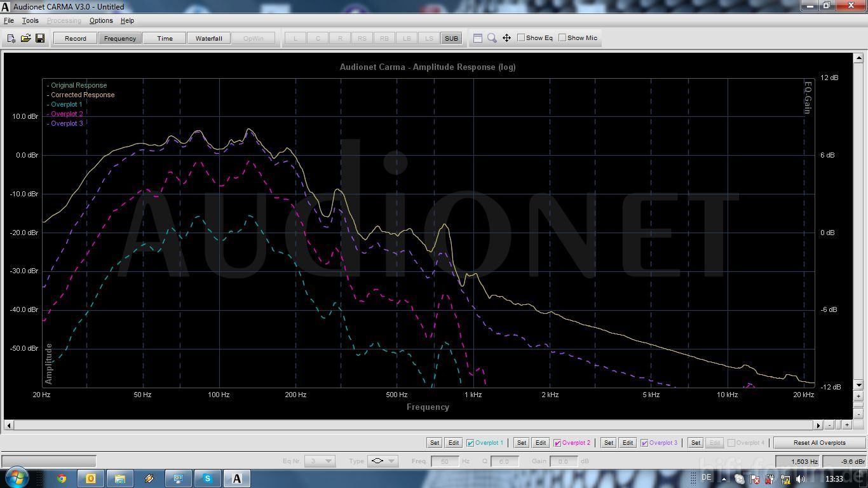Click the -9.6 dBr cursor readout
This screenshot has height=488, width=868.
pos(844,461)
